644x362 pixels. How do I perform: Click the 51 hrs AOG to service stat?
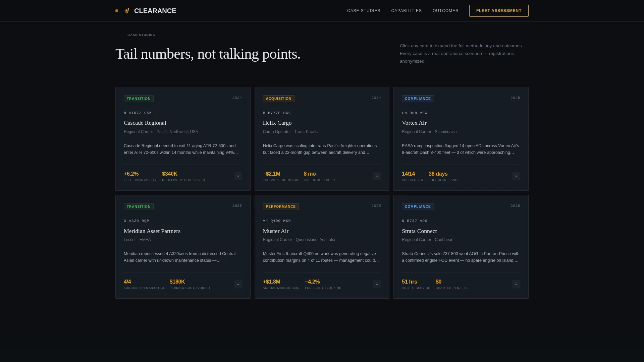(x=416, y=284)
